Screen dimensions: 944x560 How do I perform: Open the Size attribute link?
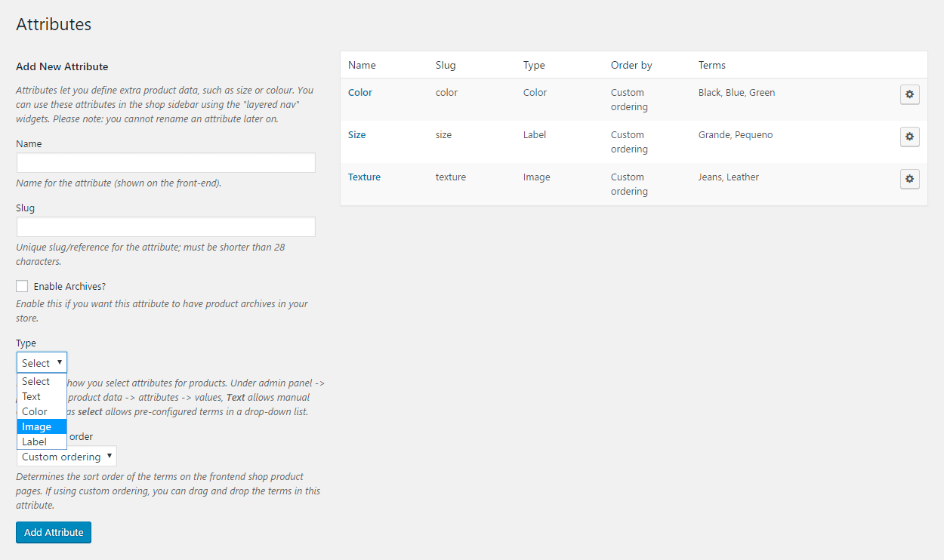[x=356, y=135]
